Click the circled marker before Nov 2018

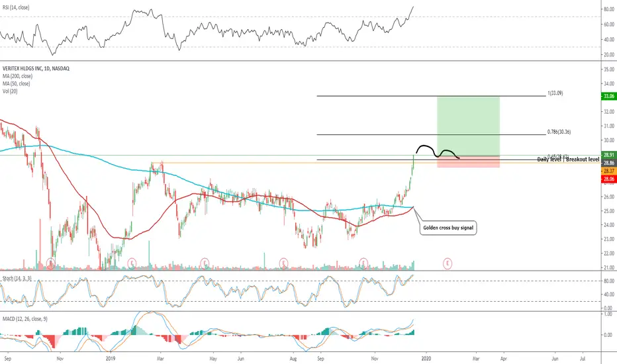50,263
